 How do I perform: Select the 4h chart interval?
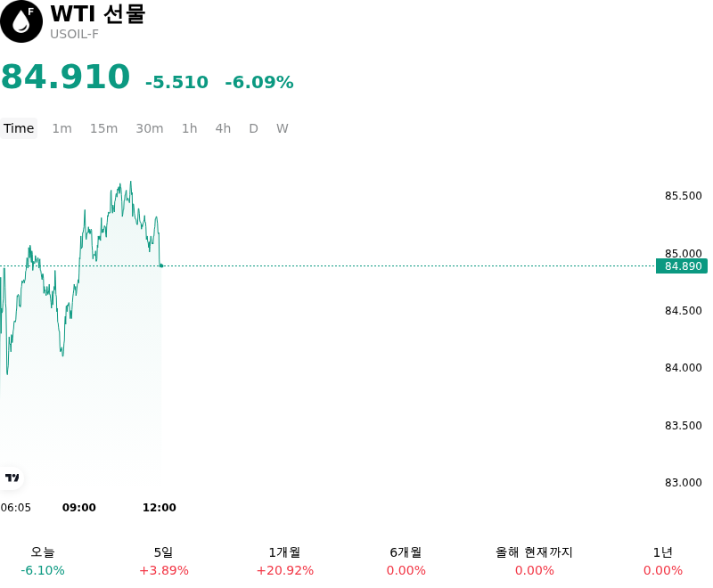[x=224, y=128]
